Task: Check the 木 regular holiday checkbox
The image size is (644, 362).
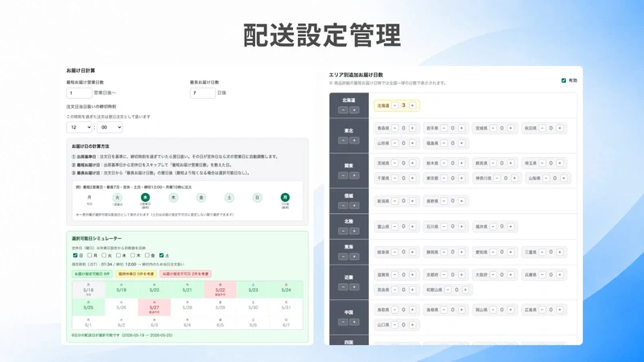Action: point(133,255)
